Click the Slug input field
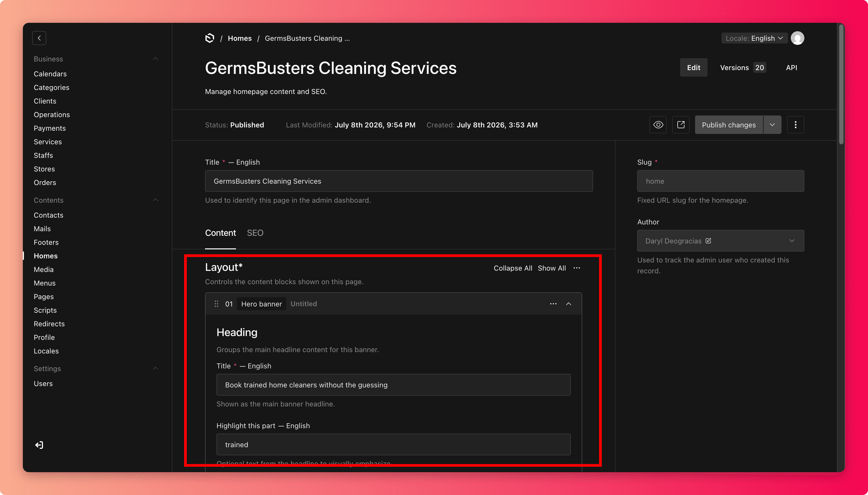Image resolution: width=868 pixels, height=495 pixels. tap(721, 181)
